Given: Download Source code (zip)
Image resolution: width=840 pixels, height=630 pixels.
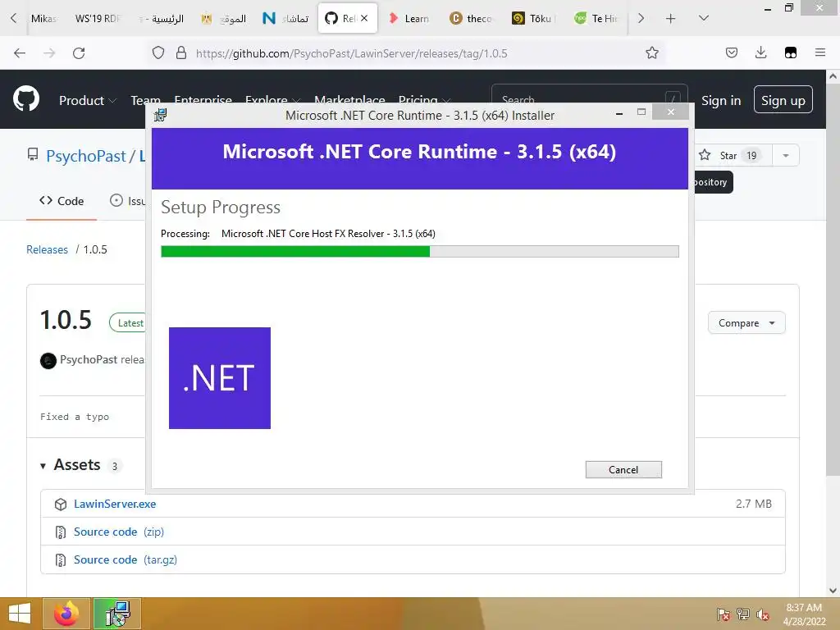Looking at the screenshot, I should point(119,532).
